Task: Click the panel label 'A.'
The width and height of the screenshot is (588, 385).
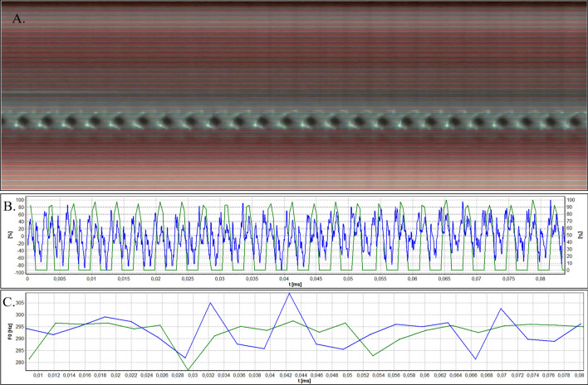Action: (19, 19)
